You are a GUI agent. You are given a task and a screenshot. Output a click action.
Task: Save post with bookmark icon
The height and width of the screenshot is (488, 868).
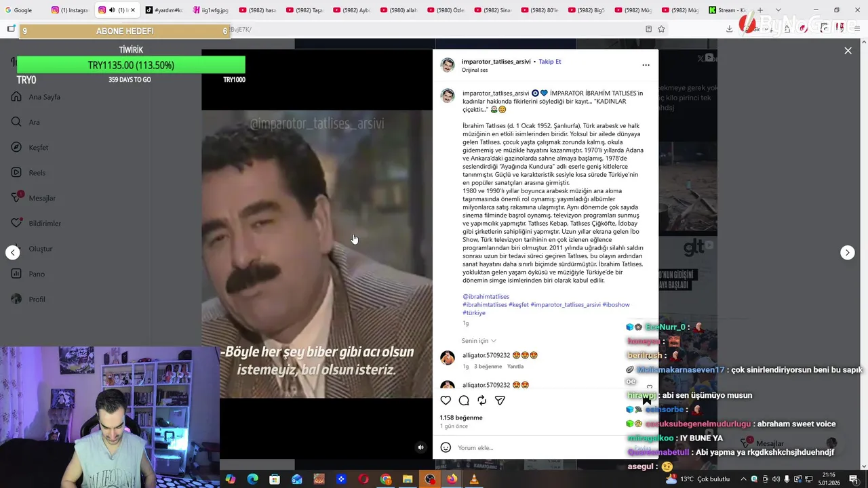646,401
